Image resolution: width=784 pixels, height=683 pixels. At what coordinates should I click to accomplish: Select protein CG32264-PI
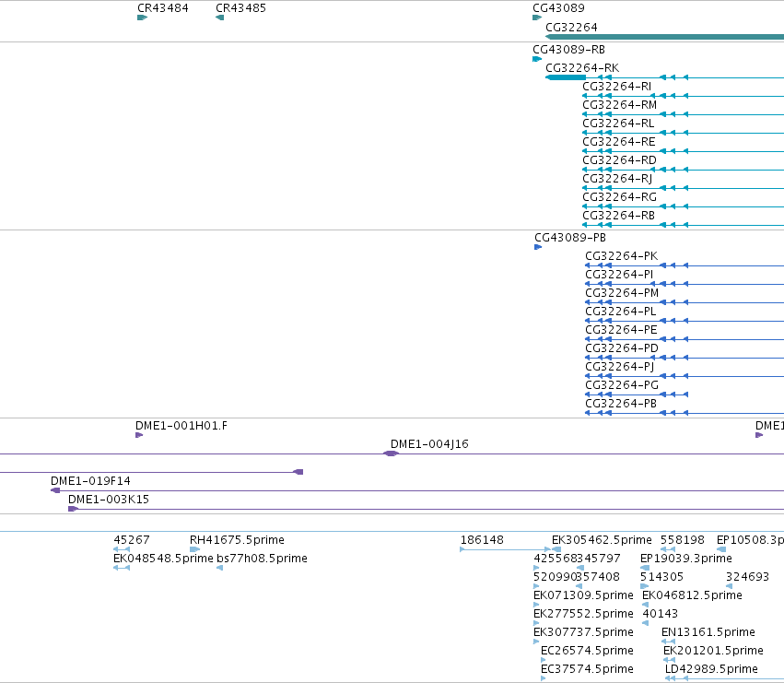(x=619, y=274)
